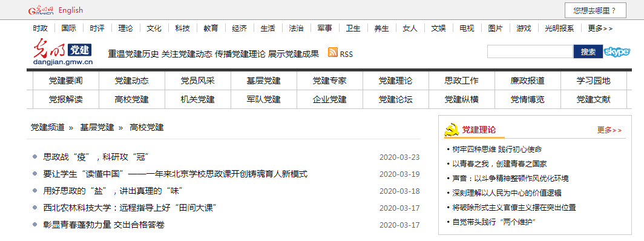Select the 军队党建 tab
Image resolution: width=644 pixels, height=241 pixels.
pos(264,99)
